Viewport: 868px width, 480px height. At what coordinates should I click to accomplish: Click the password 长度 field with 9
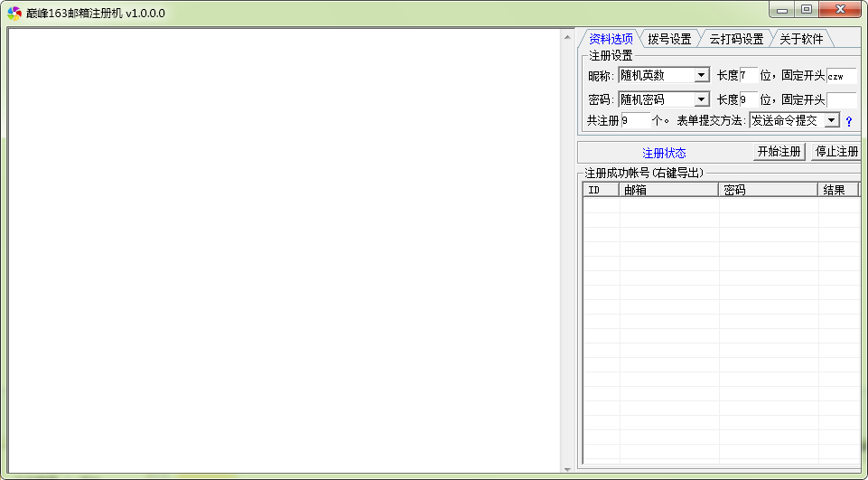(749, 99)
